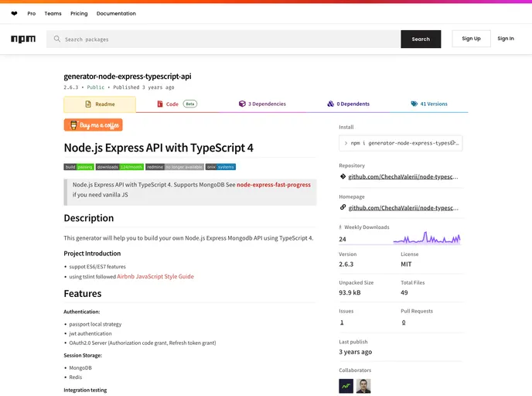Click the build passing badge
The width and height of the screenshot is (532, 396).
(x=79, y=167)
